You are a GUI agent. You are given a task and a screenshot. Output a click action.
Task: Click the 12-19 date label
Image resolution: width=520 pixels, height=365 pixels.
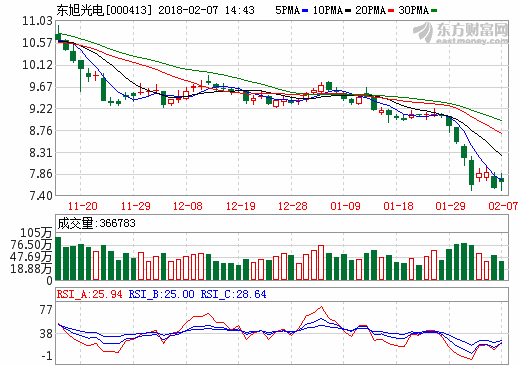click(241, 206)
